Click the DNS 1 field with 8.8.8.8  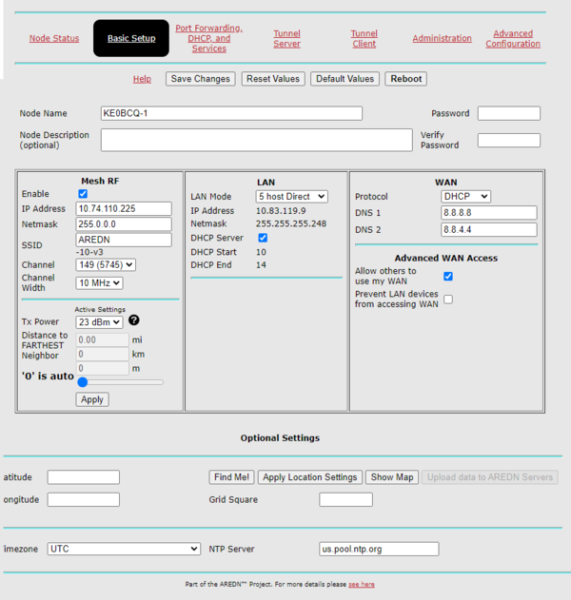click(489, 213)
